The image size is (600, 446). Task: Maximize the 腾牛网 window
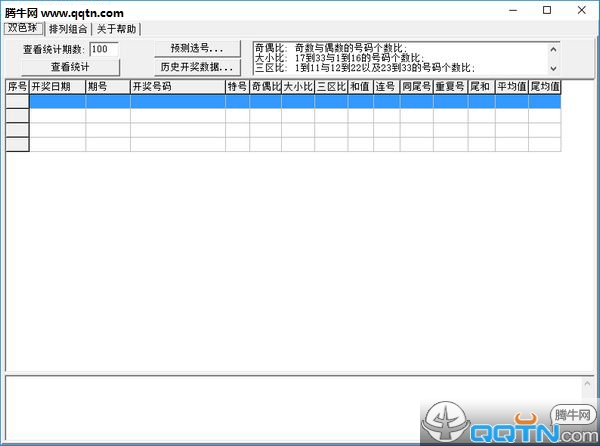point(547,10)
